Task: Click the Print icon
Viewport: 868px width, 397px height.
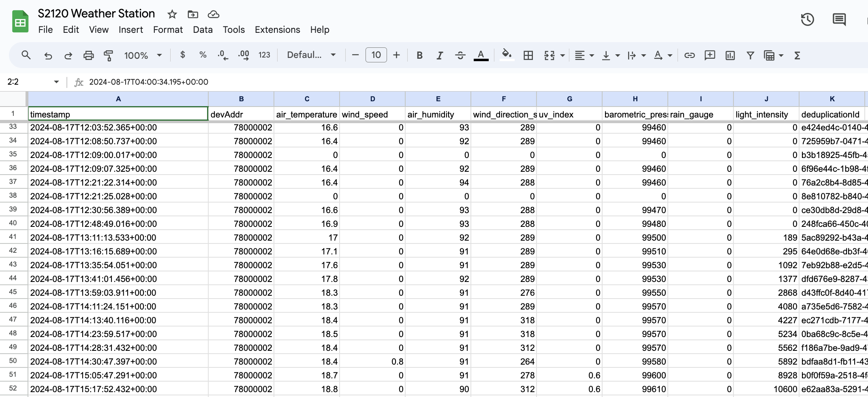Action: (89, 55)
